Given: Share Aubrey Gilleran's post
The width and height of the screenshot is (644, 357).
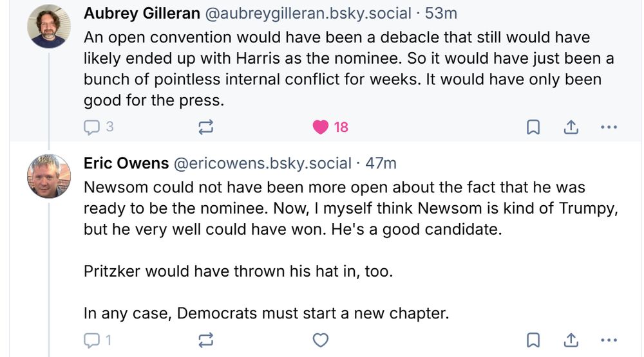Looking at the screenshot, I should (x=571, y=127).
